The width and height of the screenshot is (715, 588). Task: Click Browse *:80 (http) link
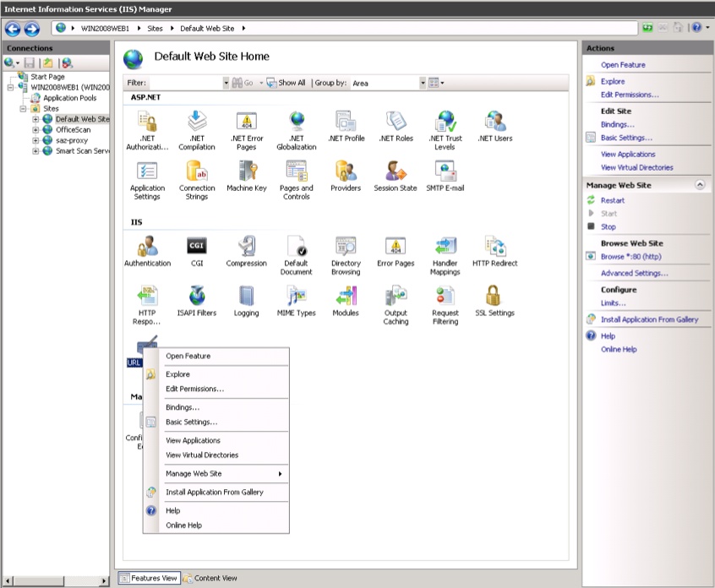630,257
